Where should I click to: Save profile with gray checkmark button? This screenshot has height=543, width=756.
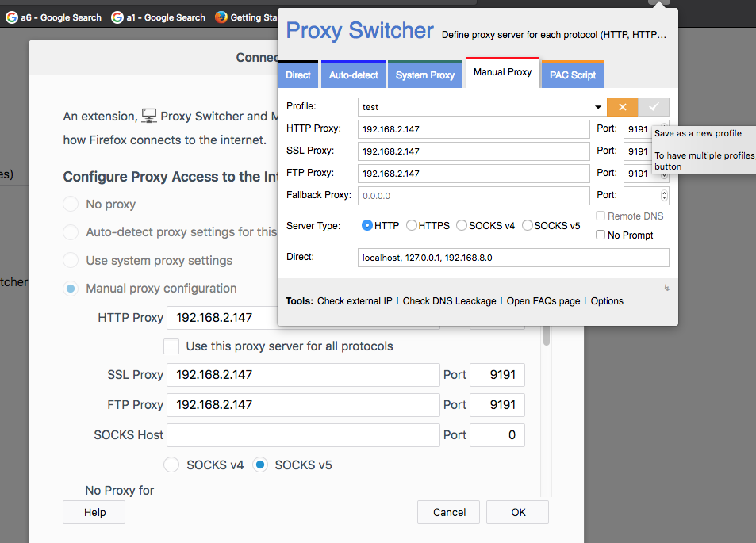point(654,107)
